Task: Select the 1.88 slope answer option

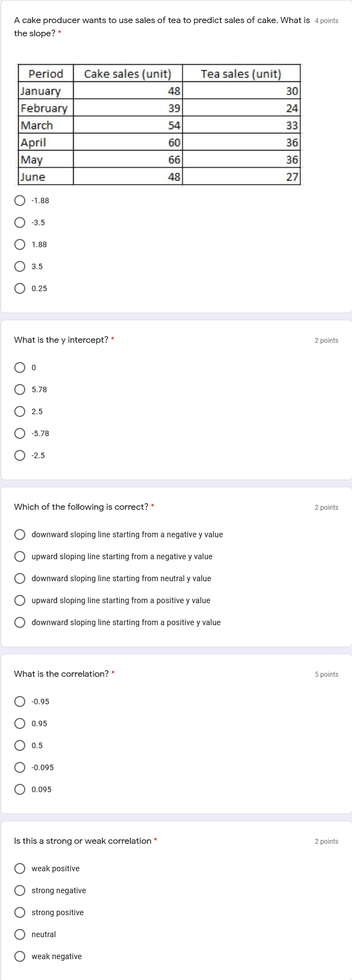Action: click(20, 244)
